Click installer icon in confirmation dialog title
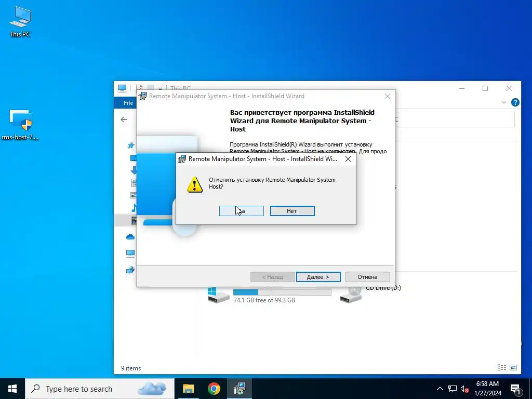Image resolution: width=532 pixels, height=399 pixels. [182, 159]
